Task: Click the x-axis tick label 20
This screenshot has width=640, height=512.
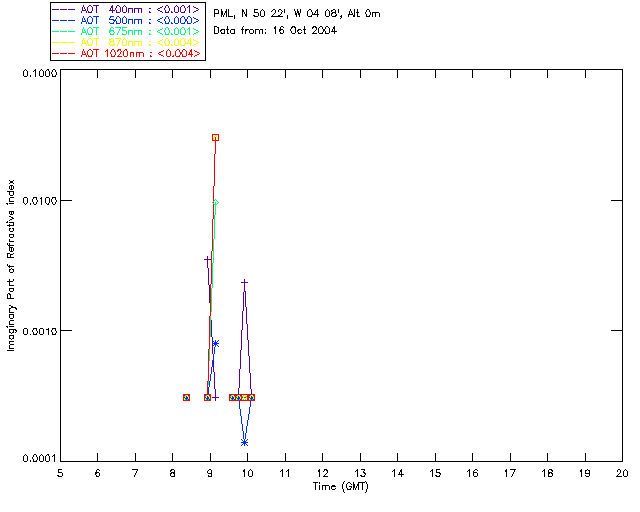Action: (x=622, y=473)
